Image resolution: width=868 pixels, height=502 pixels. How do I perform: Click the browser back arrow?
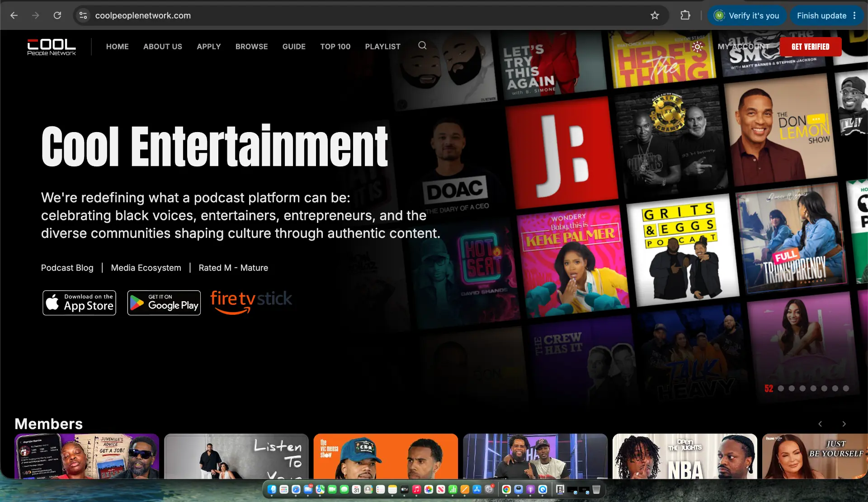[x=14, y=15]
